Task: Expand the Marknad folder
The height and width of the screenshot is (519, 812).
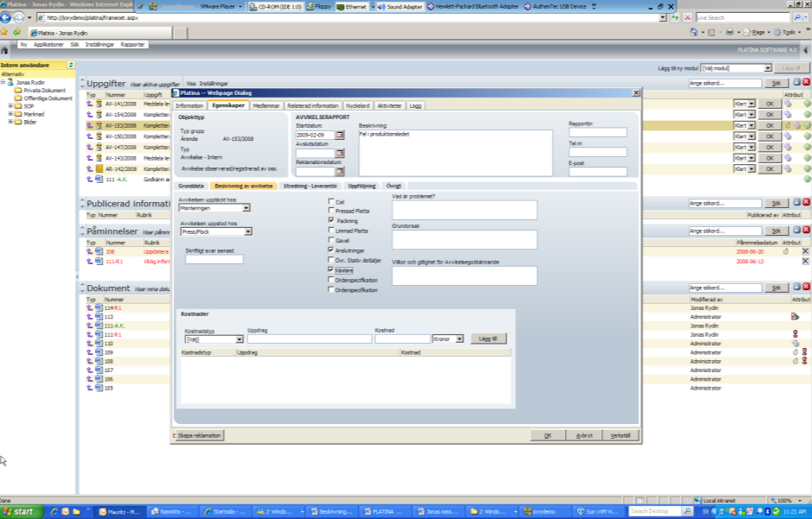Action: tap(10, 113)
